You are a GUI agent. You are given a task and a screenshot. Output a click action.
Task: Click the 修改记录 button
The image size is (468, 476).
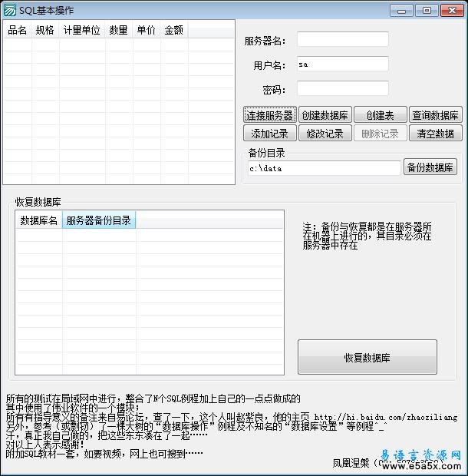[325, 134]
